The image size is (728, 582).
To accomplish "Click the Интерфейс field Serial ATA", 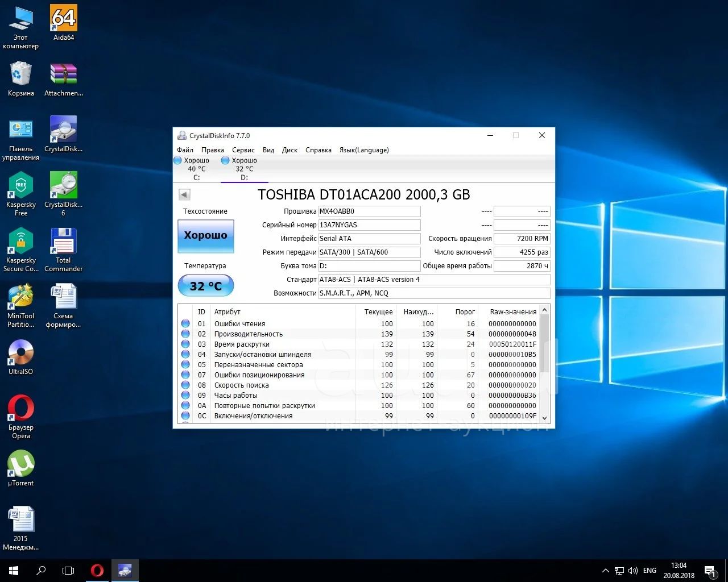I will 369,239.
